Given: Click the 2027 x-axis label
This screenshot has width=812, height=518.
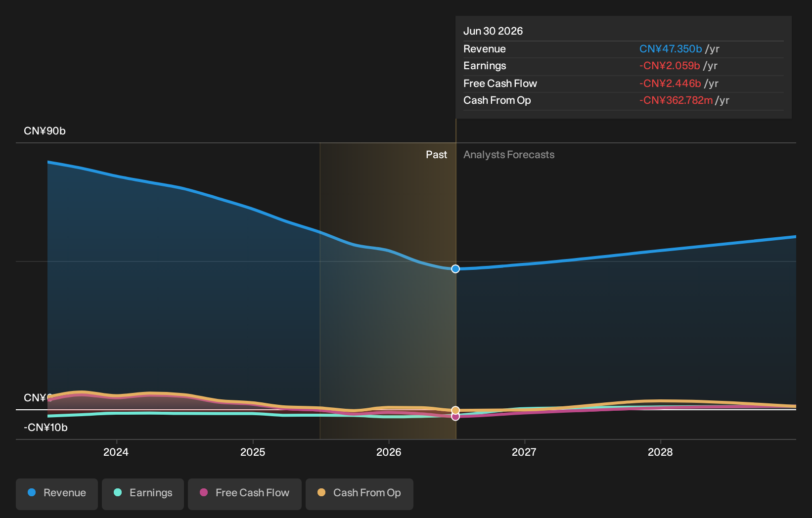Looking at the screenshot, I should click(524, 452).
